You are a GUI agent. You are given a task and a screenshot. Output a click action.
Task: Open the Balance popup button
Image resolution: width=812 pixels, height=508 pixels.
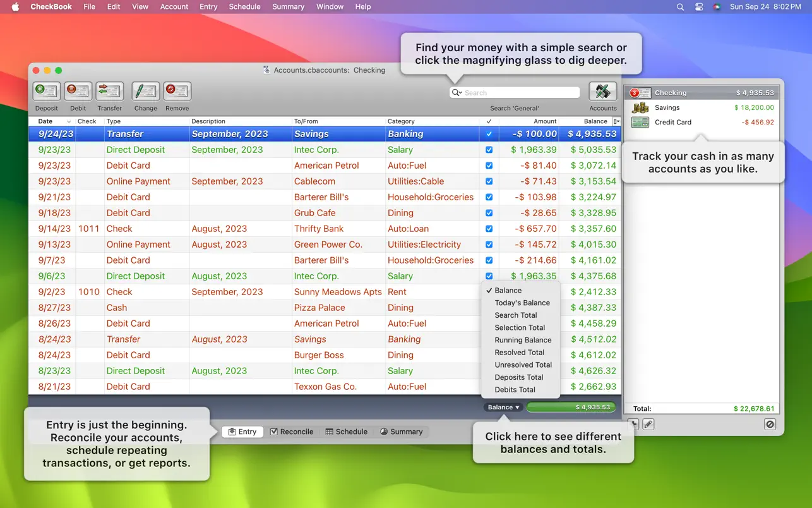tap(503, 408)
